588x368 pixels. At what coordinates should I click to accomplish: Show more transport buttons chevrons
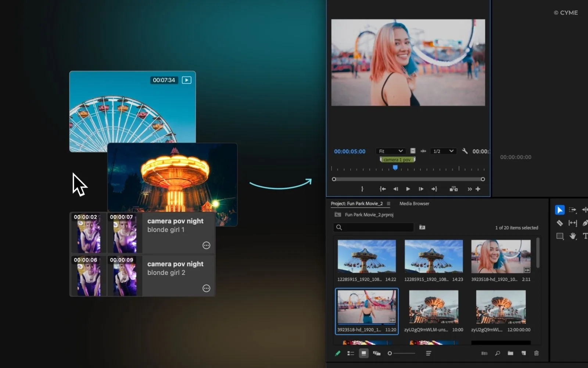(470, 189)
